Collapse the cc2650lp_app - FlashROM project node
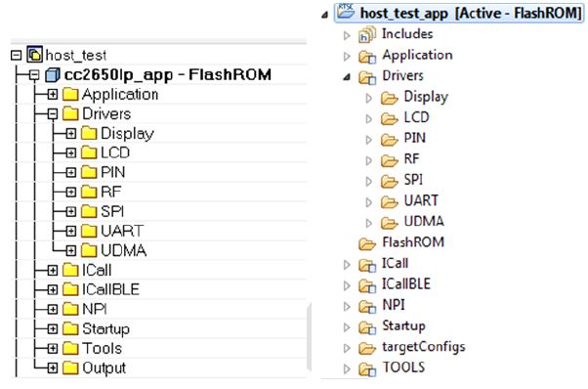Viewport: 588px width, 389px height. click(34, 75)
